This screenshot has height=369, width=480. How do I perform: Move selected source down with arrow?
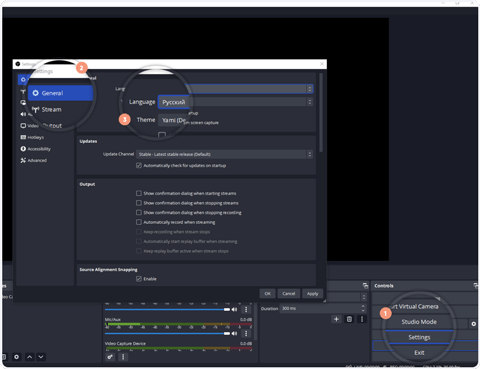41,357
